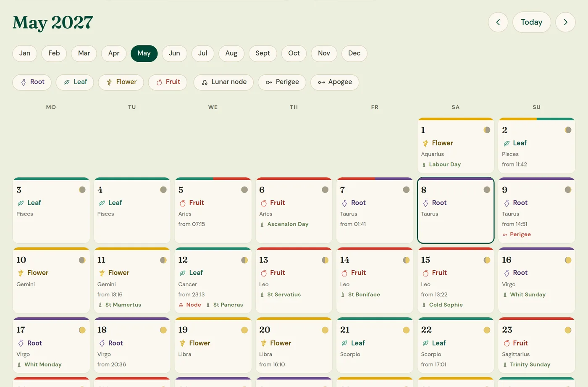Viewport: 588px width, 387px height.
Task: Click the St Boniface label on May 14
Action: pyautogui.click(x=364, y=295)
